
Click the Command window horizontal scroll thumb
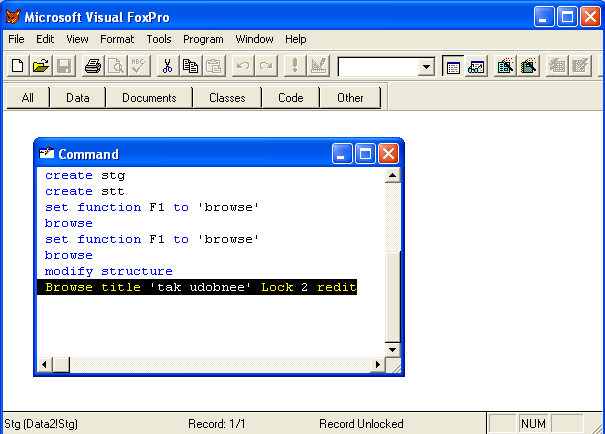pyautogui.click(x=61, y=365)
